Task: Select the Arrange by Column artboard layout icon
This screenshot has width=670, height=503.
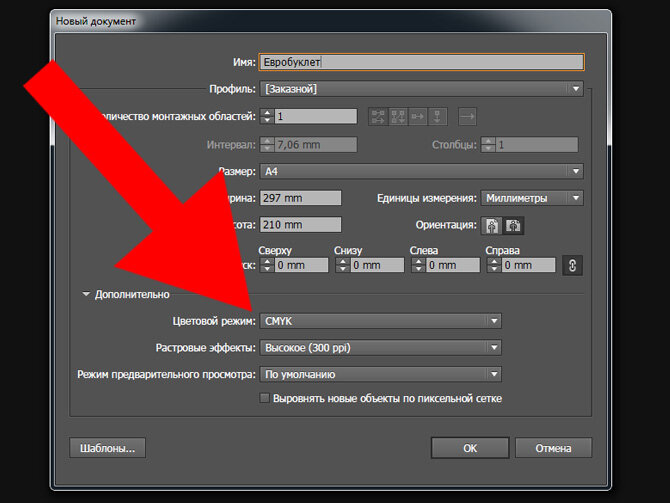Action: point(437,116)
